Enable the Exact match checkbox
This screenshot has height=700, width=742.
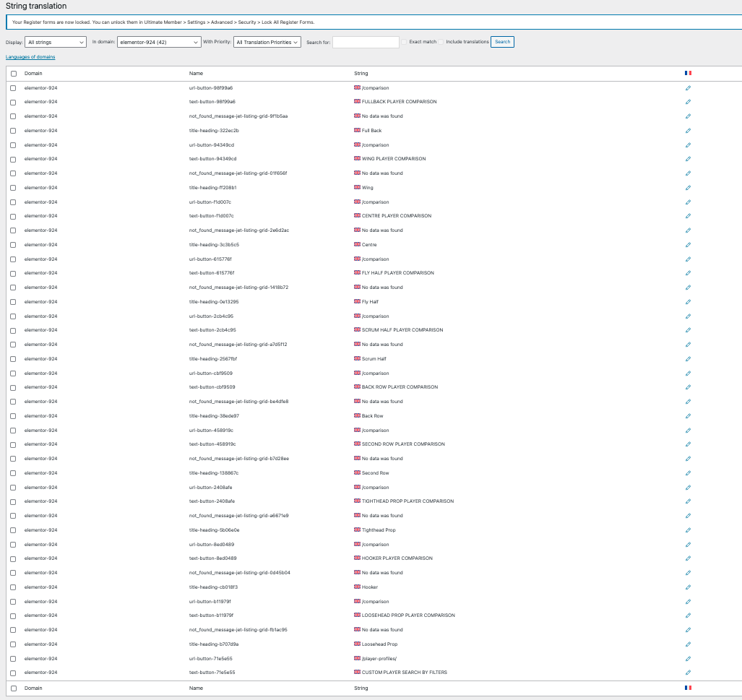point(404,42)
